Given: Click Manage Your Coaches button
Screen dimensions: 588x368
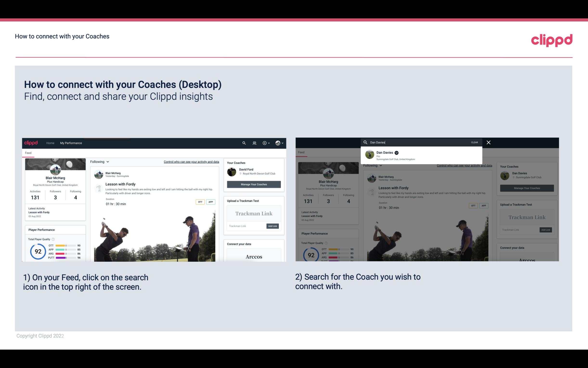Looking at the screenshot, I should click(254, 184).
